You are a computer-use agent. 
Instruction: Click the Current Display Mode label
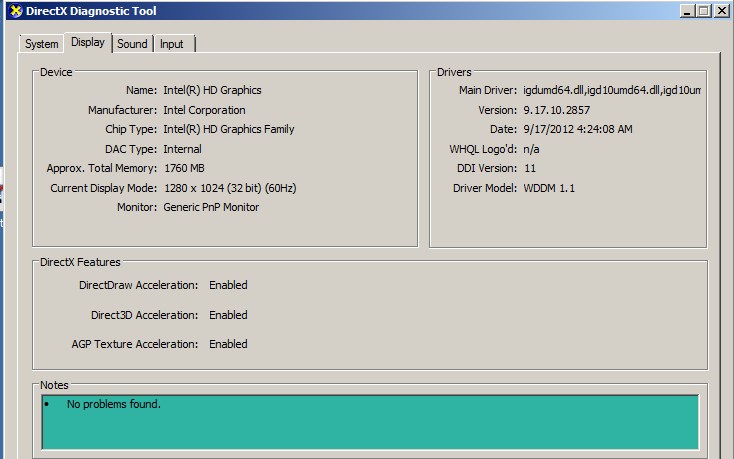(x=103, y=188)
